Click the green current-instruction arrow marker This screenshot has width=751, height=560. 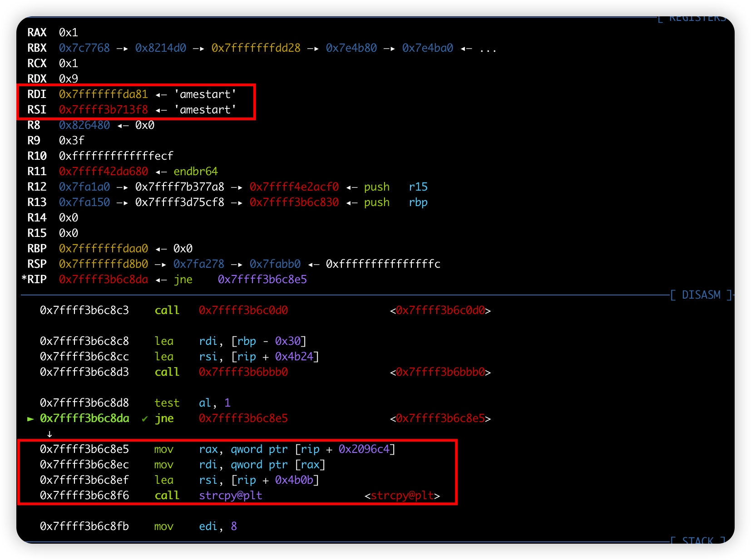click(30, 419)
